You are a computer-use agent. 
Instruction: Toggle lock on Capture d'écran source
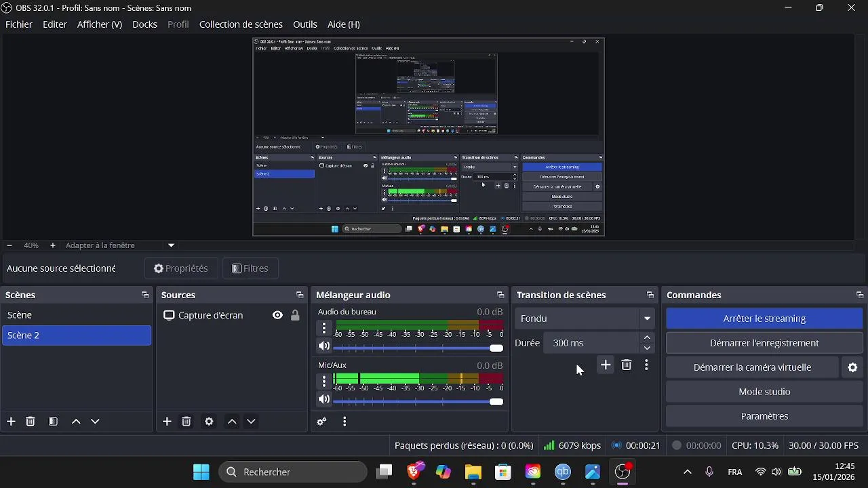click(295, 315)
